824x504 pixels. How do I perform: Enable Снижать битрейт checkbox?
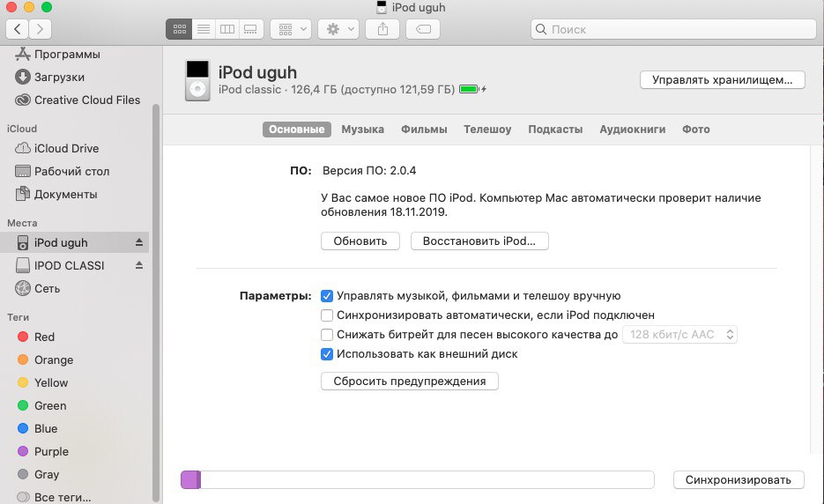point(327,335)
